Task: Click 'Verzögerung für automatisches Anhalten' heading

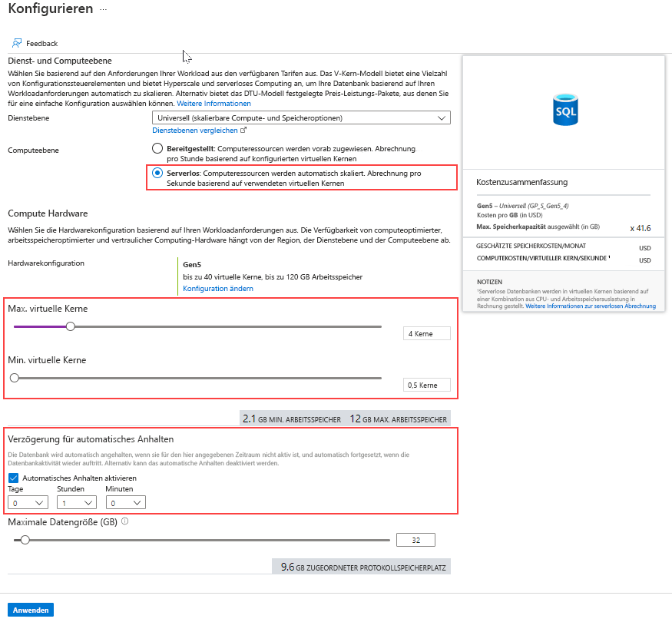Action: [91, 439]
